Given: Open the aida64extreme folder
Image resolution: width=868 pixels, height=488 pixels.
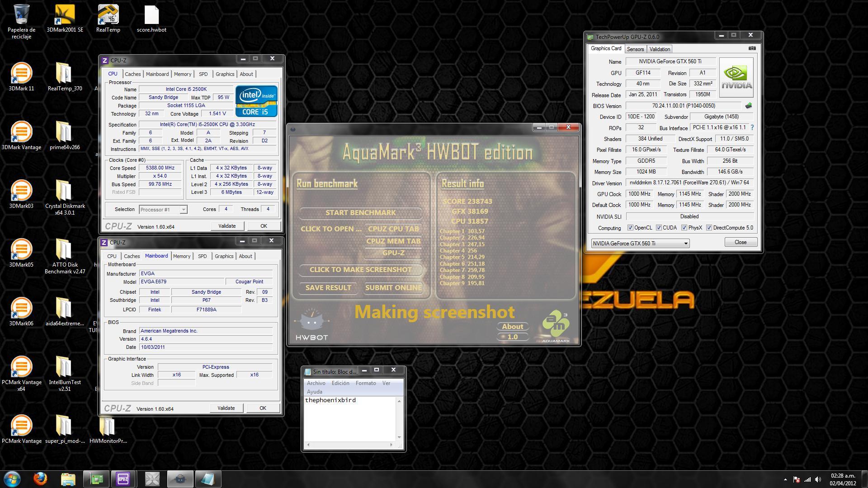Looking at the screenshot, I should click(x=65, y=312).
